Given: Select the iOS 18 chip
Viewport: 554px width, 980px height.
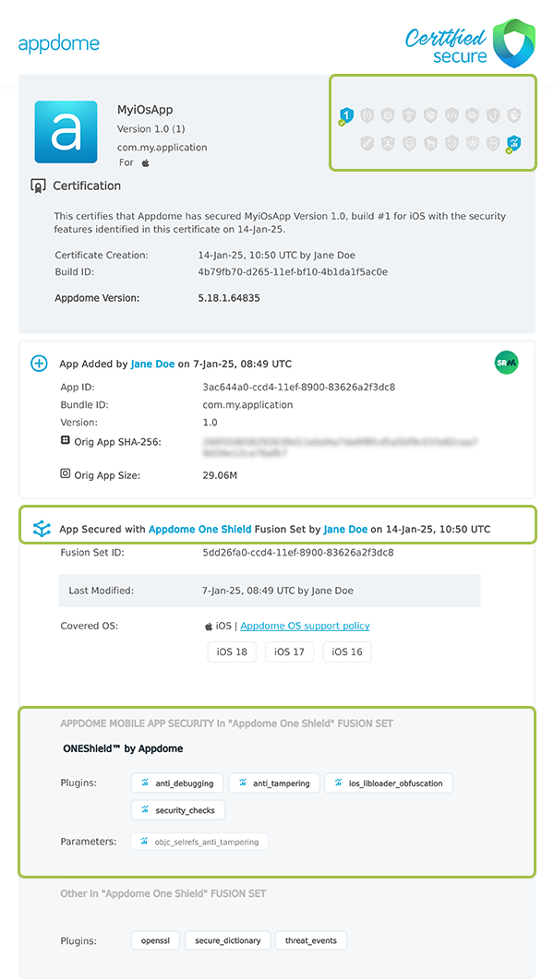Looking at the screenshot, I should pos(233,651).
